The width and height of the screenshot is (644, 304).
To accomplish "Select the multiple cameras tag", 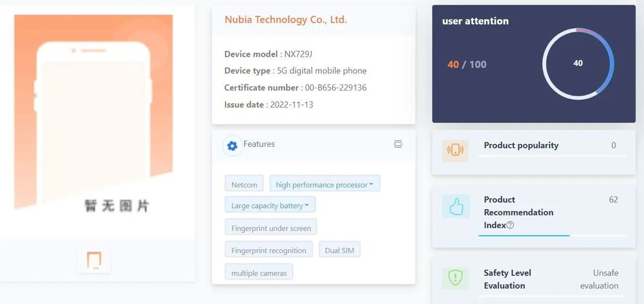I will [259, 272].
